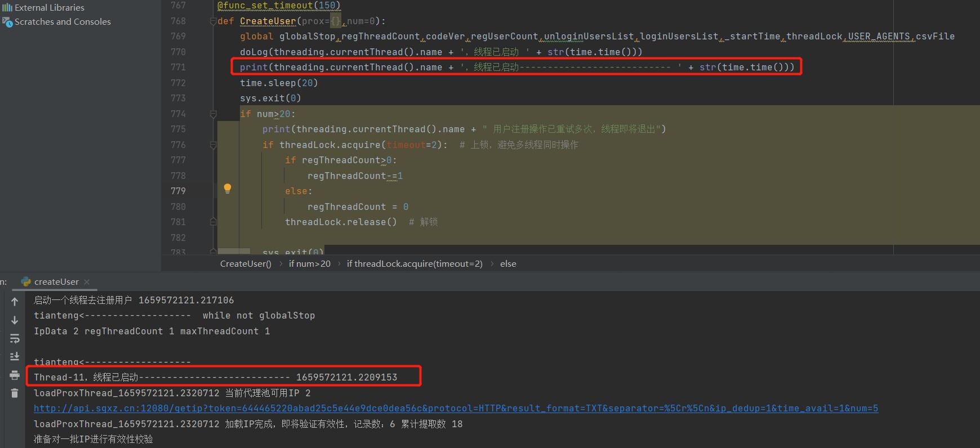Fold the threadLock.acquire if block

pyautogui.click(x=213, y=145)
